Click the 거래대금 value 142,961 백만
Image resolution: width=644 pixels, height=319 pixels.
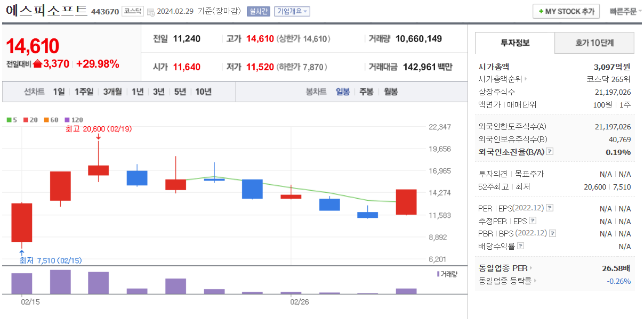tap(426, 67)
